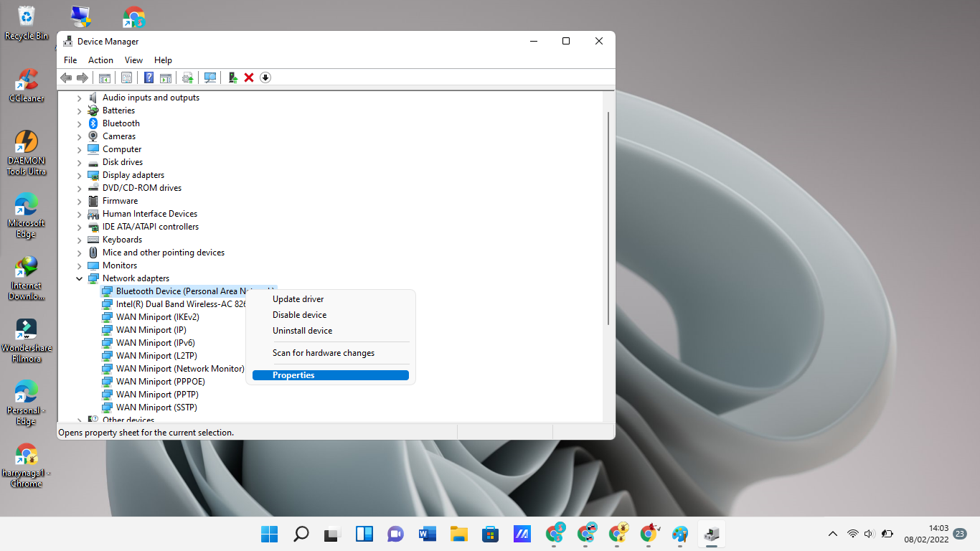Select WAN Miniport (L2TP)

click(156, 356)
